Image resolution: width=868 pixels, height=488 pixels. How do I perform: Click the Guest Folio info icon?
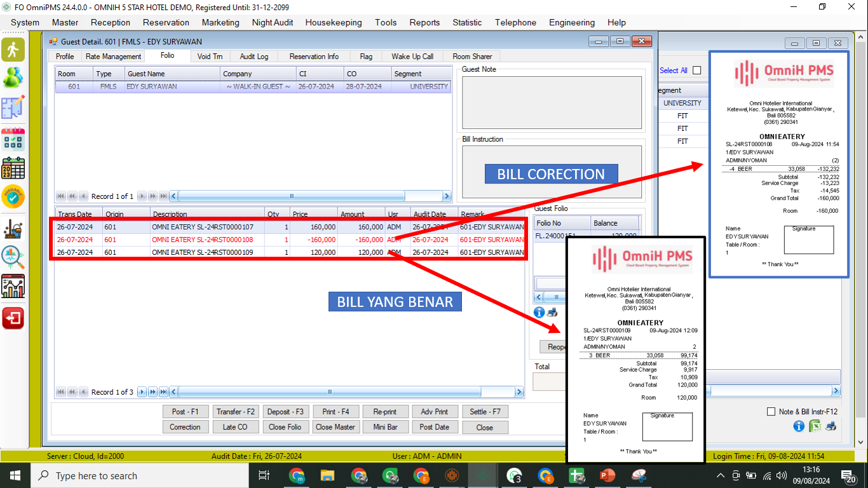point(539,313)
